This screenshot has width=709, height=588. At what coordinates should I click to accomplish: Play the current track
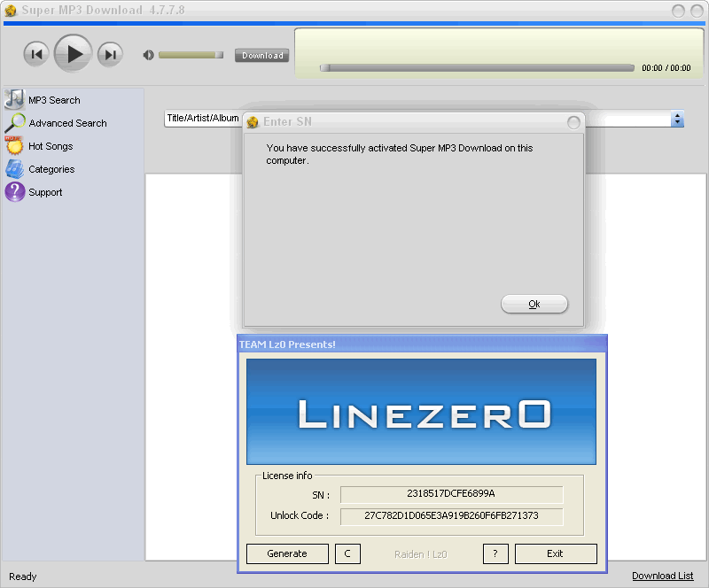pos(74,54)
